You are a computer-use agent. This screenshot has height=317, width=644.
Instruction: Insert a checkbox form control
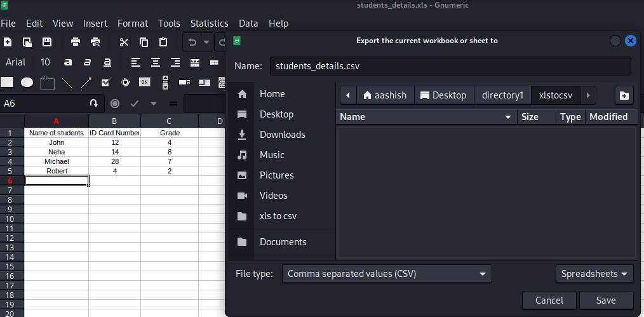click(106, 83)
